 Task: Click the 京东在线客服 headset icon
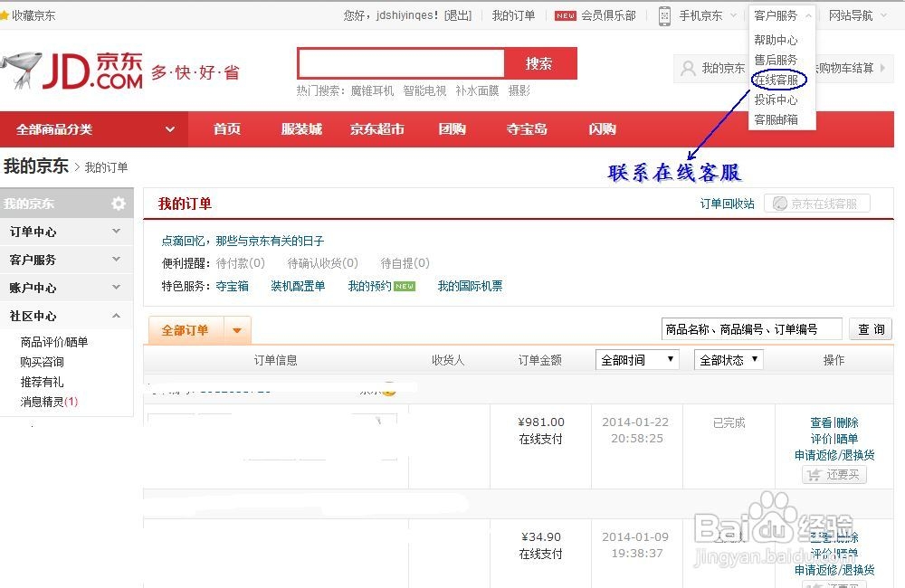pyautogui.click(x=781, y=203)
